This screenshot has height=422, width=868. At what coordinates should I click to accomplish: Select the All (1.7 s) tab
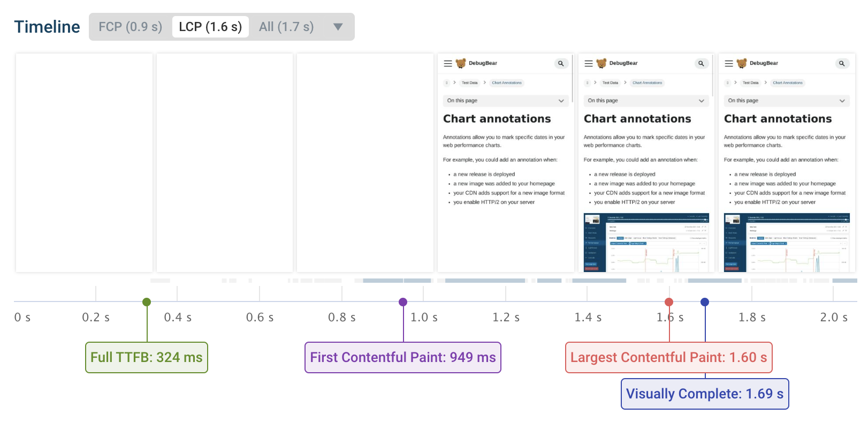pos(286,27)
